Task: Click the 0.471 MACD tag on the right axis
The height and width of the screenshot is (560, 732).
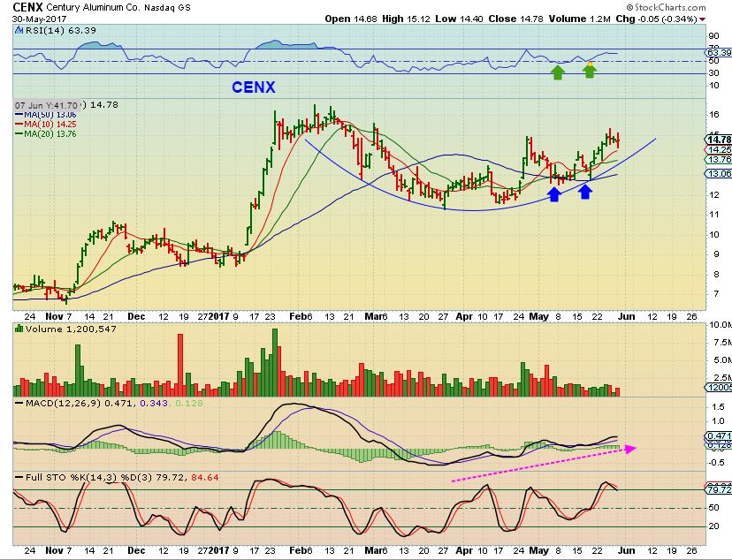Action: click(x=719, y=436)
